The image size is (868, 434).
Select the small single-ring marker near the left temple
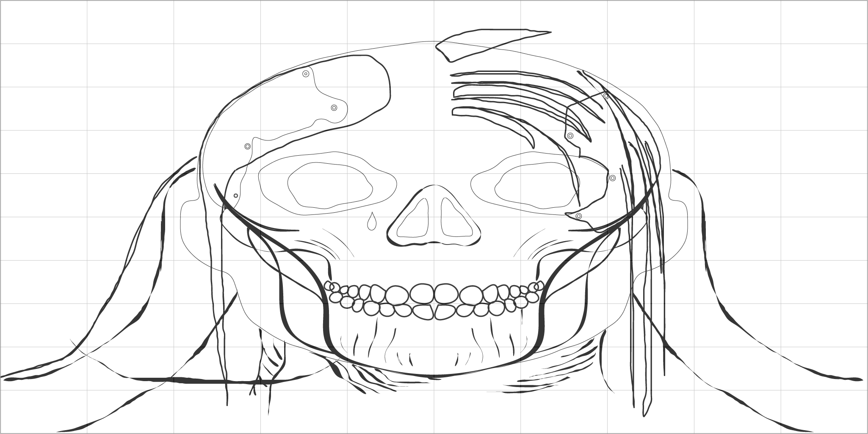(x=236, y=196)
